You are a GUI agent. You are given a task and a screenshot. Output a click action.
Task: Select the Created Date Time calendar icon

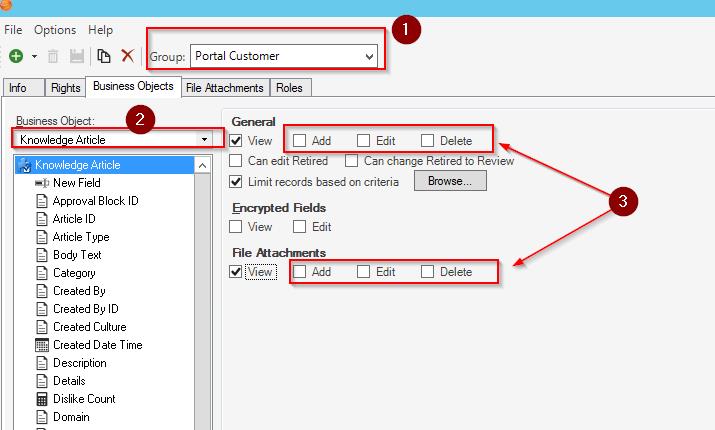coord(42,345)
